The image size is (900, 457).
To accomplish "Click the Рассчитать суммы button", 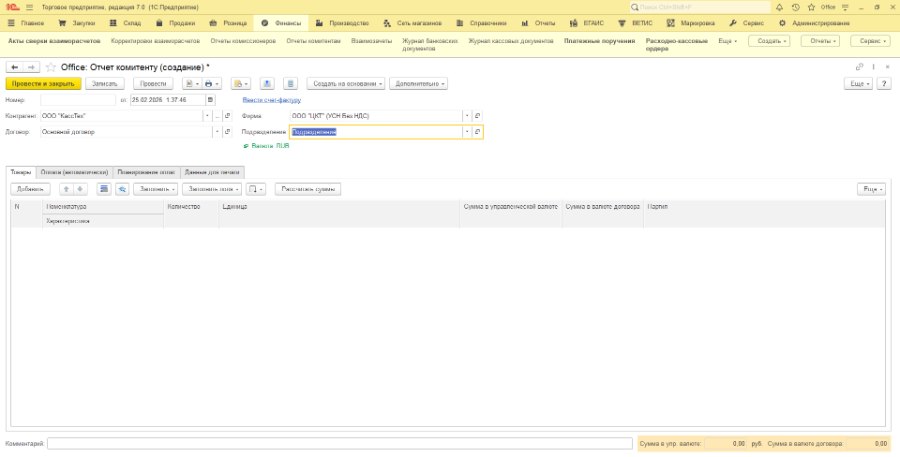I will (x=308, y=189).
